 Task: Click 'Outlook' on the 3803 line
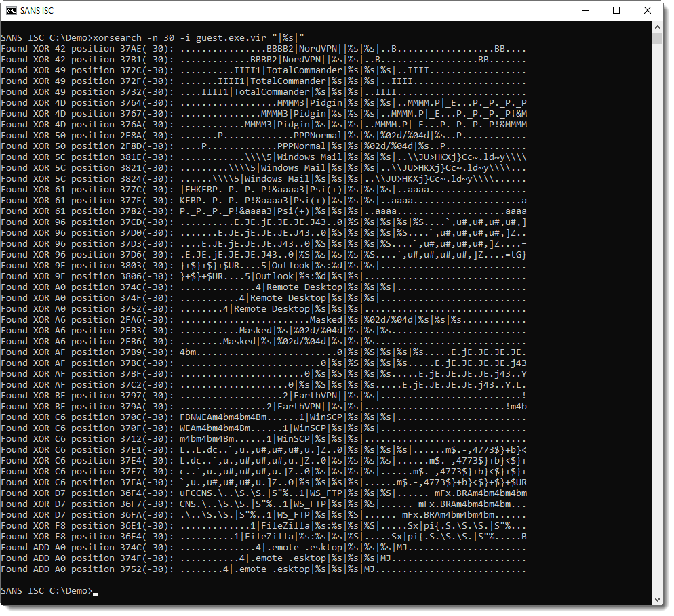click(x=291, y=266)
